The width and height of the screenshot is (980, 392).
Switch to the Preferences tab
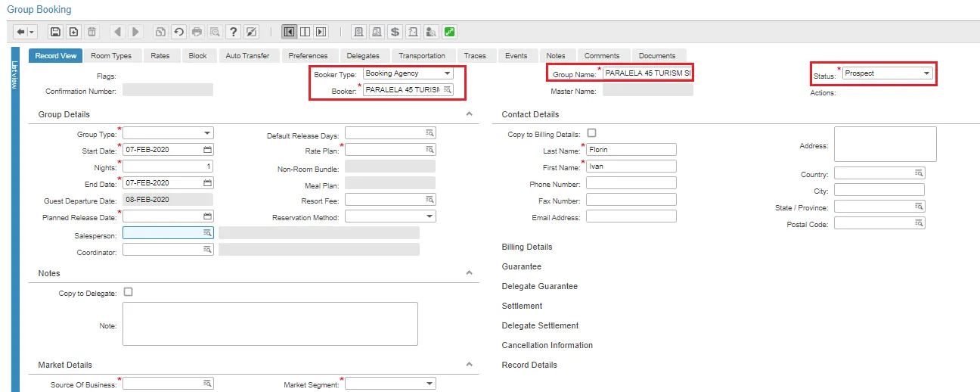[309, 56]
